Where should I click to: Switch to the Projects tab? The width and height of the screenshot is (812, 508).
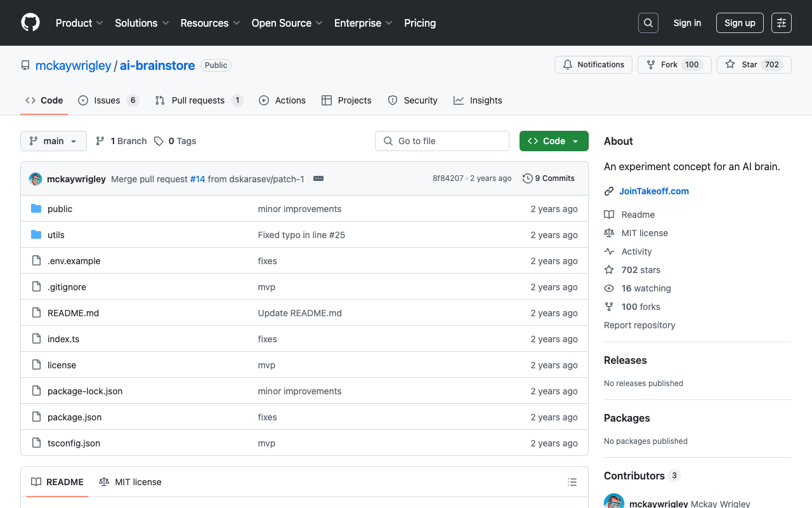click(346, 100)
